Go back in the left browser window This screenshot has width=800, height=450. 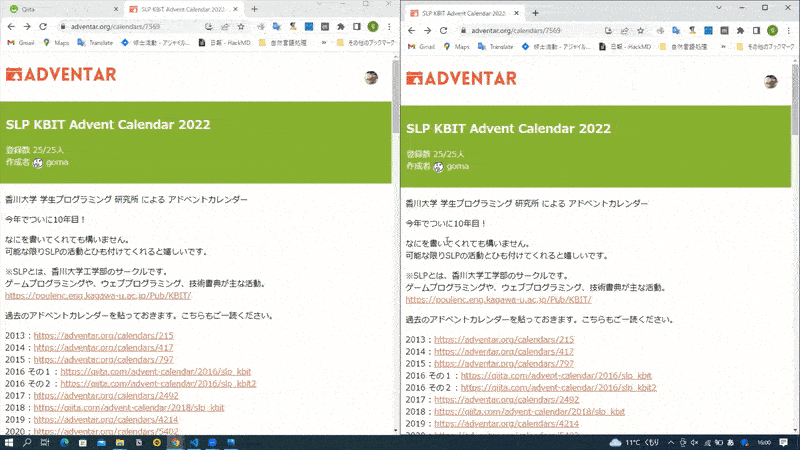[x=11, y=27]
